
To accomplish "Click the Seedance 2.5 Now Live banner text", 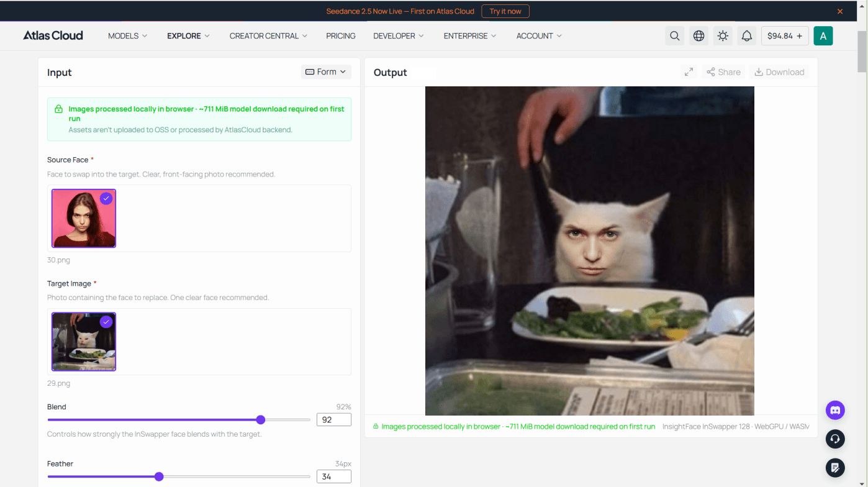I will tap(400, 11).
